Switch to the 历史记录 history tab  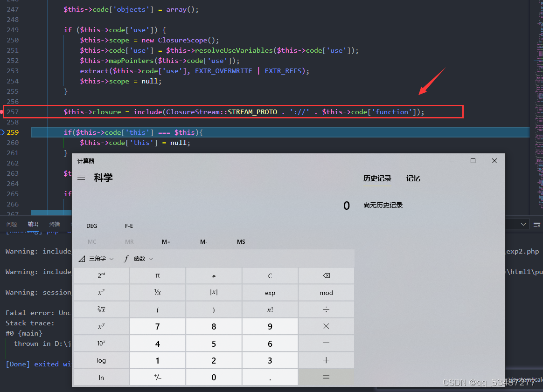377,179
